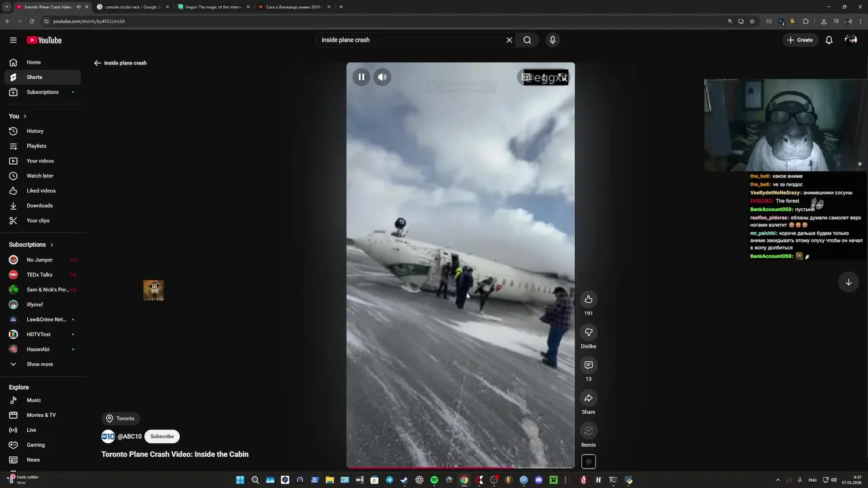This screenshot has width=868, height=488.
Task: Expand the You section
Action: [x=18, y=116]
